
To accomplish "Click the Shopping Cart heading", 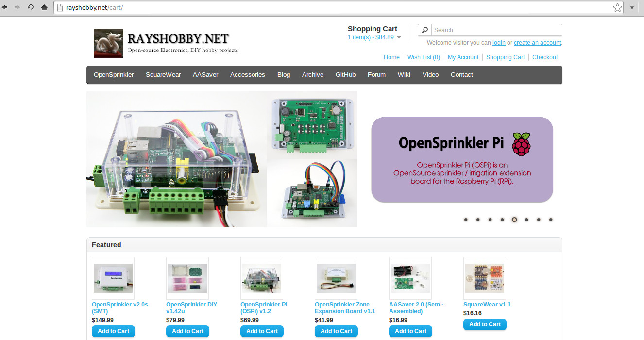I will (x=373, y=29).
